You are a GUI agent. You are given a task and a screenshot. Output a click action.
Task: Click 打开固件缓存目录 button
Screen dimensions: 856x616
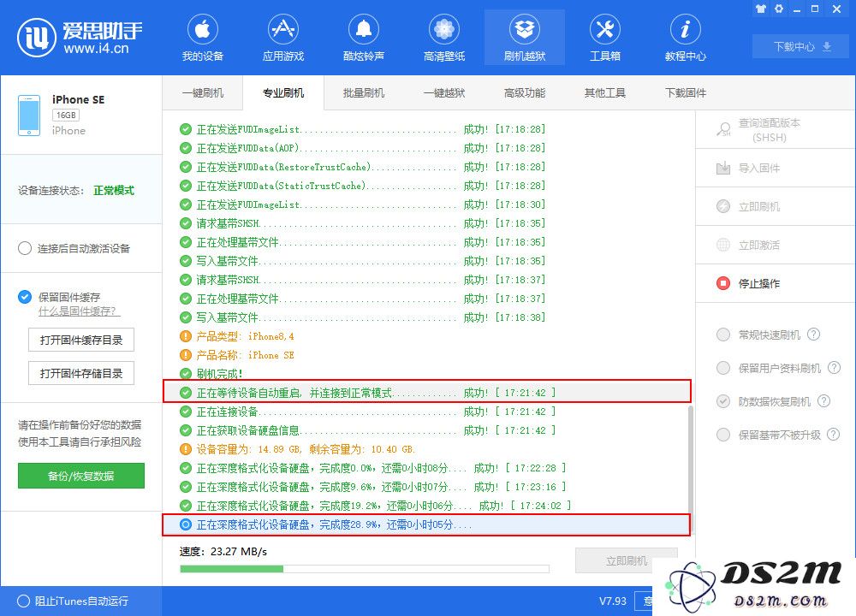(x=81, y=340)
